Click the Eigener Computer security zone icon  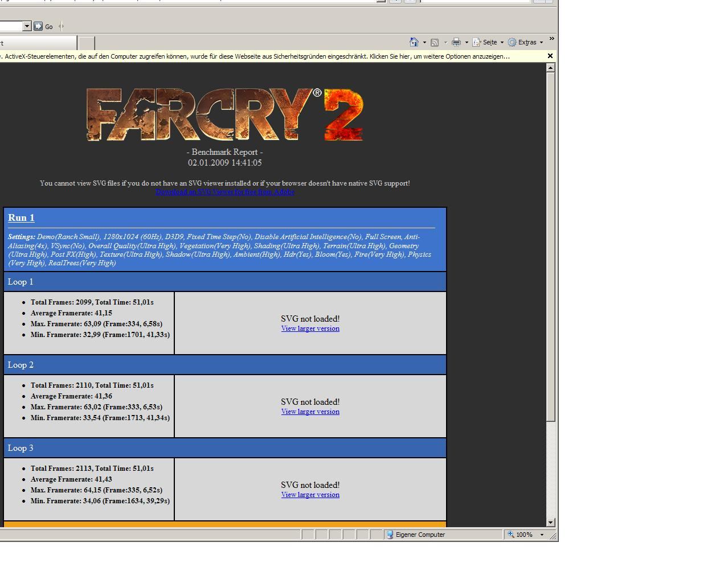pos(390,535)
